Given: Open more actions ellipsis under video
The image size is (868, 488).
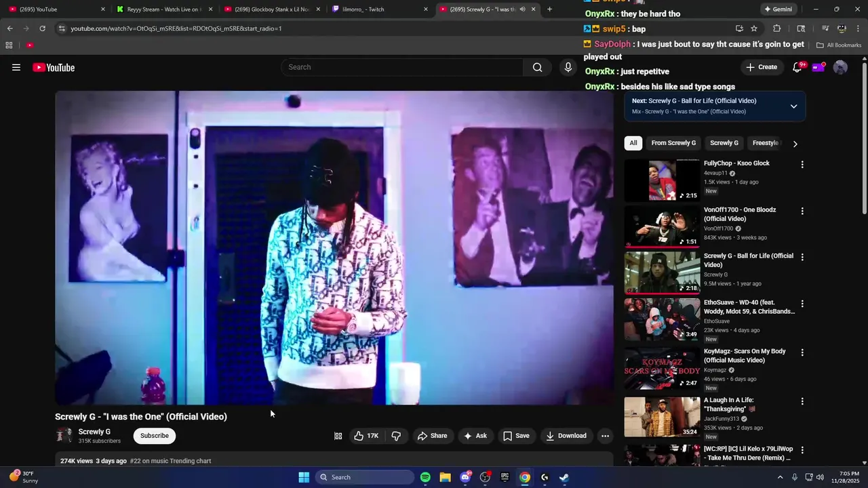Looking at the screenshot, I should pos(605,436).
